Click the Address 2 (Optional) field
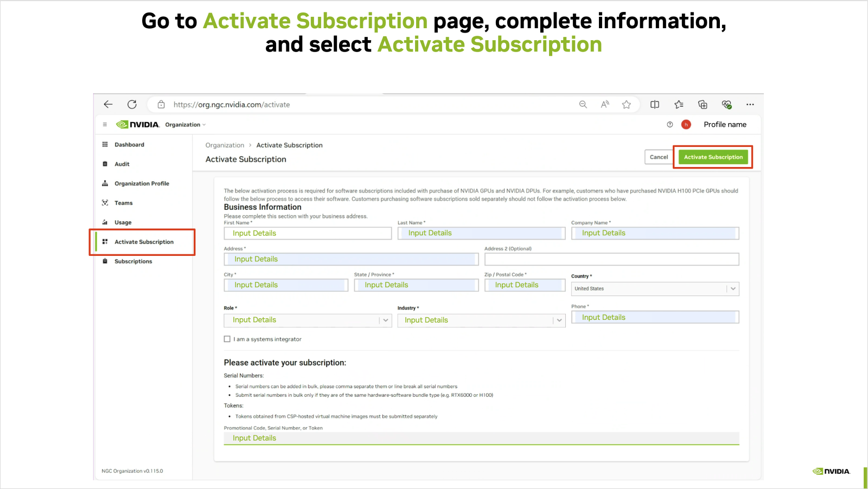 [x=611, y=259]
